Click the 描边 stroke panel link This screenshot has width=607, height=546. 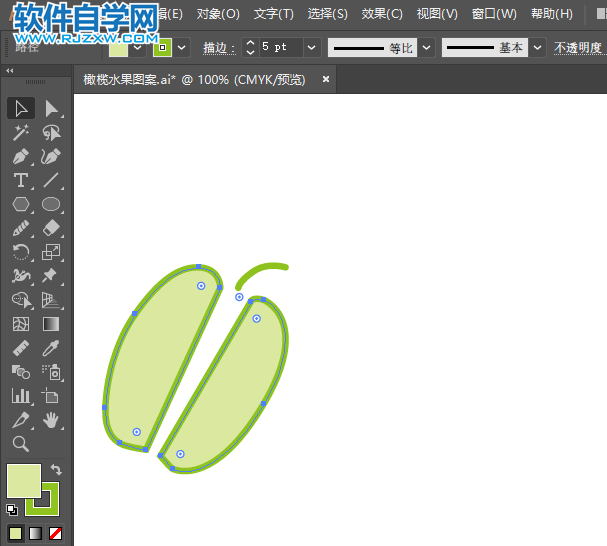pos(218,48)
